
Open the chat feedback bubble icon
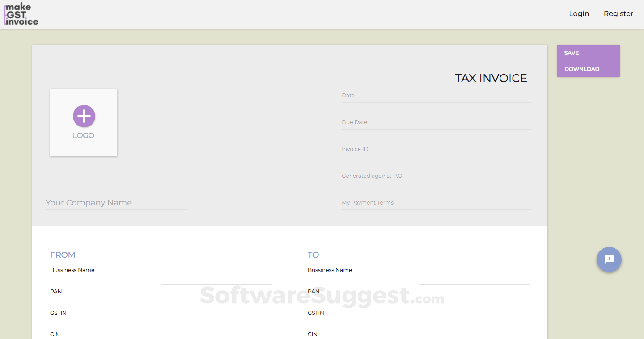[x=609, y=259]
